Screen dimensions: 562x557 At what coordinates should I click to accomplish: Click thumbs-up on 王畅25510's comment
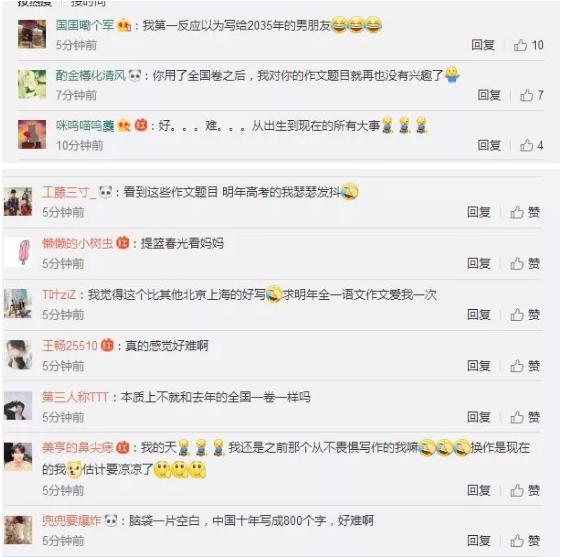(525, 366)
